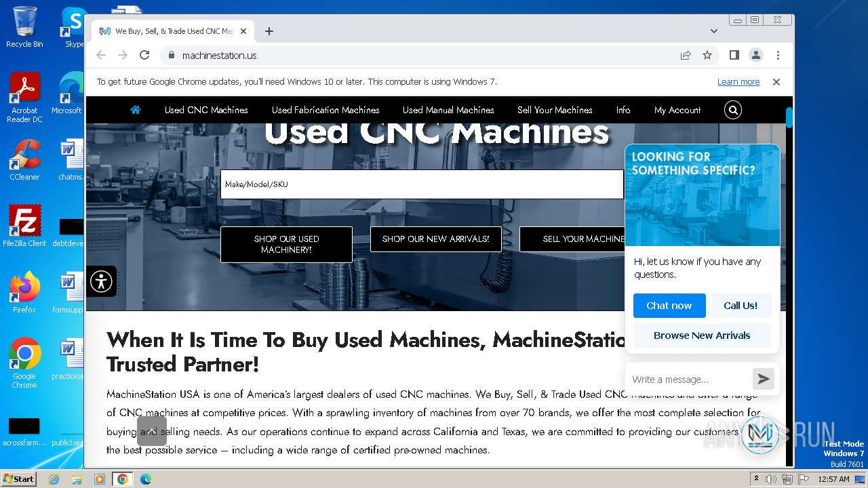
Task: Click the Make/Model/SKU search field
Action: coord(422,184)
